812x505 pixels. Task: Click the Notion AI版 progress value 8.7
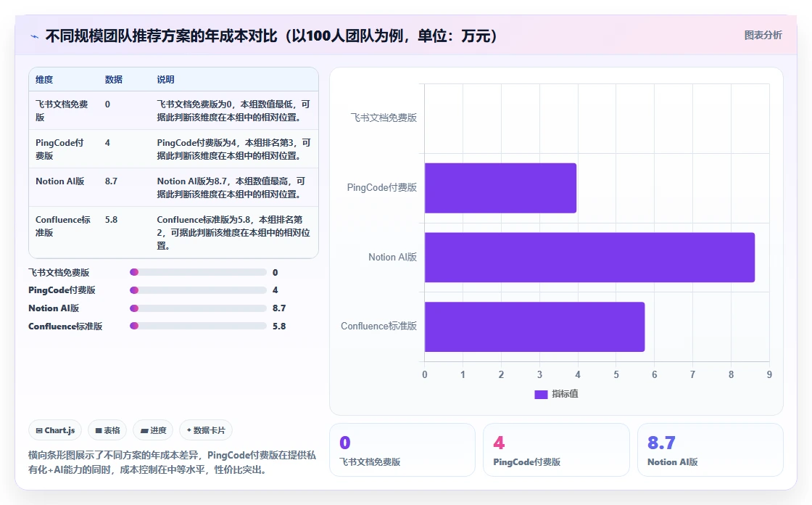tap(279, 308)
